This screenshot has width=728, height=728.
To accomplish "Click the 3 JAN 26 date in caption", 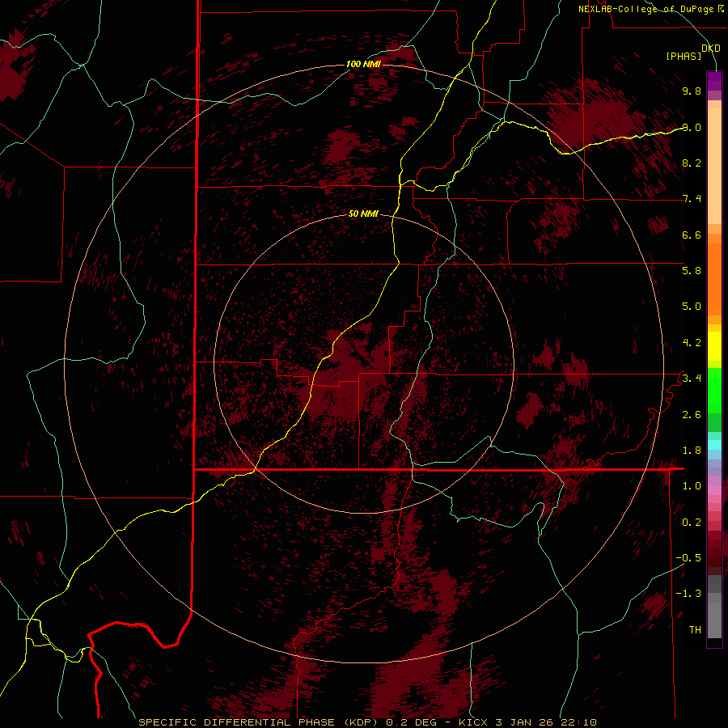I will [x=524, y=722].
